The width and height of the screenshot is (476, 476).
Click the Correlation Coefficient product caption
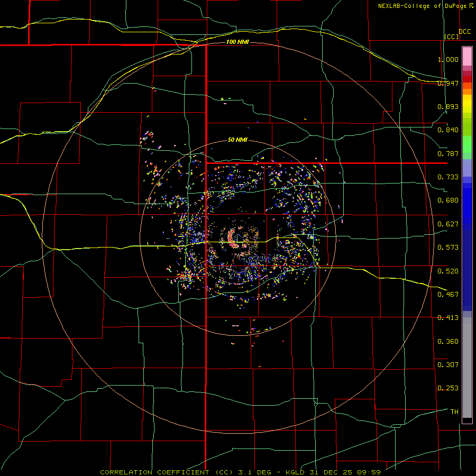[x=240, y=472]
